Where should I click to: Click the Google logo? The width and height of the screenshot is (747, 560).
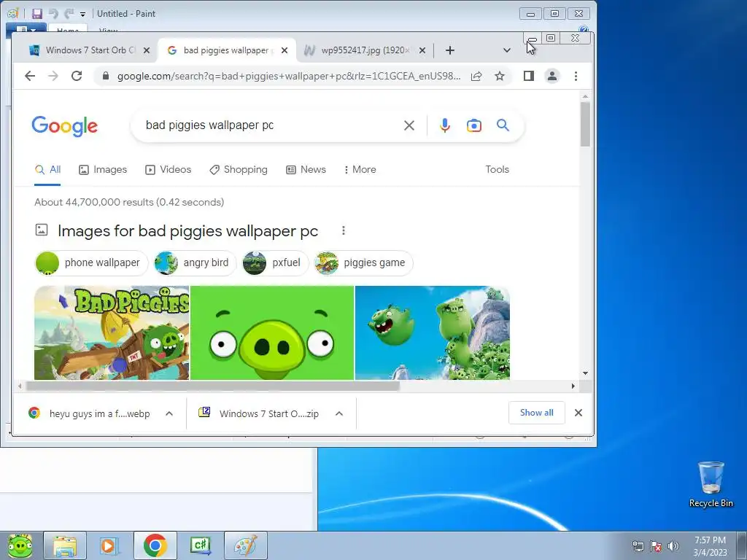[x=65, y=126]
